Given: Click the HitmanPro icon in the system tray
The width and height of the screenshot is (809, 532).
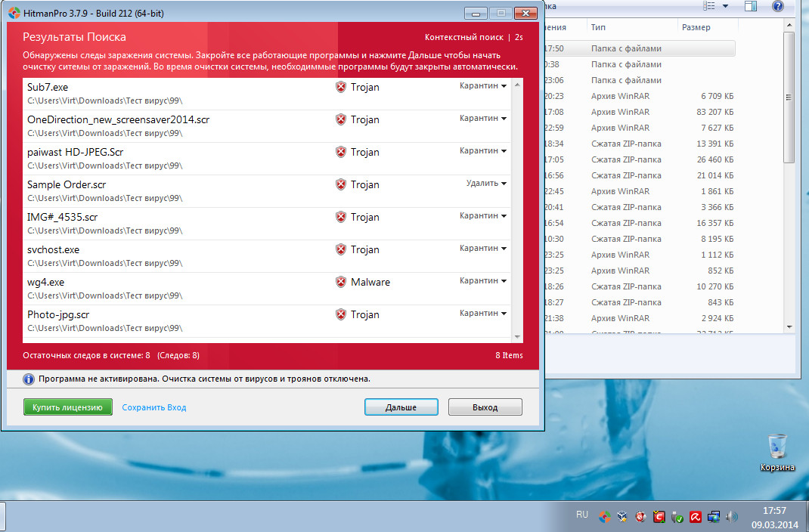Looking at the screenshot, I should pos(604,518).
